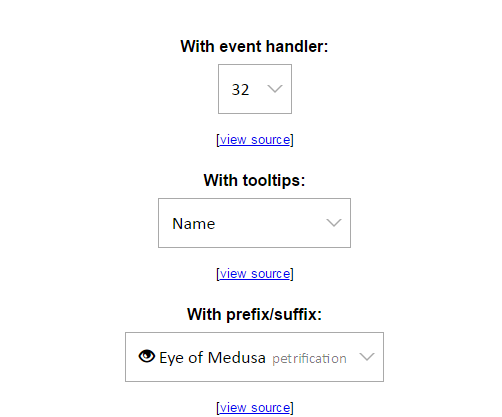Open the tooltips dropdown showing Name
Screen dimensions: 502x417
tap(254, 223)
